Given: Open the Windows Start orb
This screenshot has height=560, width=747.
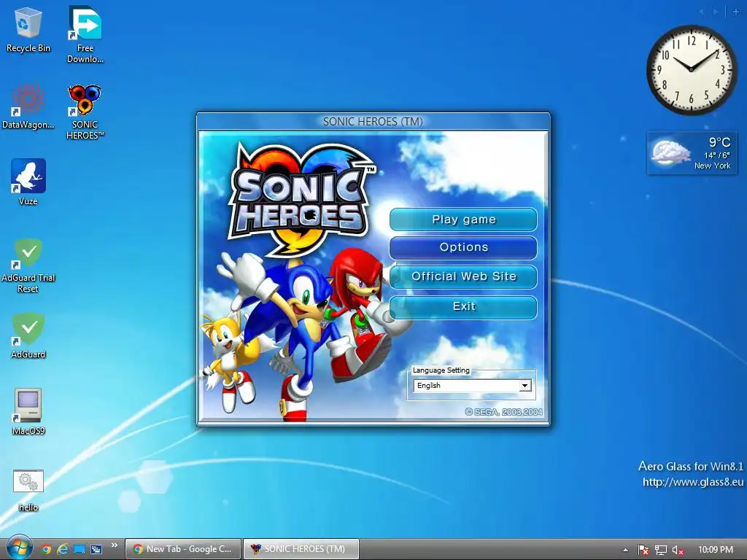Looking at the screenshot, I should 19,548.
